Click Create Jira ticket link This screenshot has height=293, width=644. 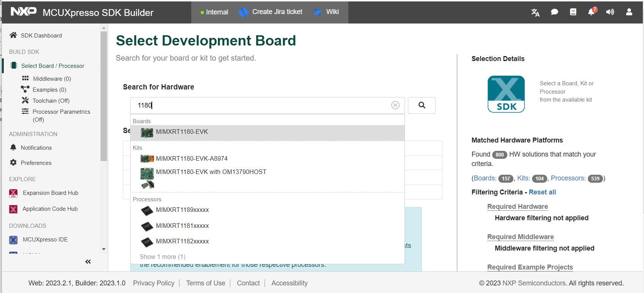pos(277,12)
